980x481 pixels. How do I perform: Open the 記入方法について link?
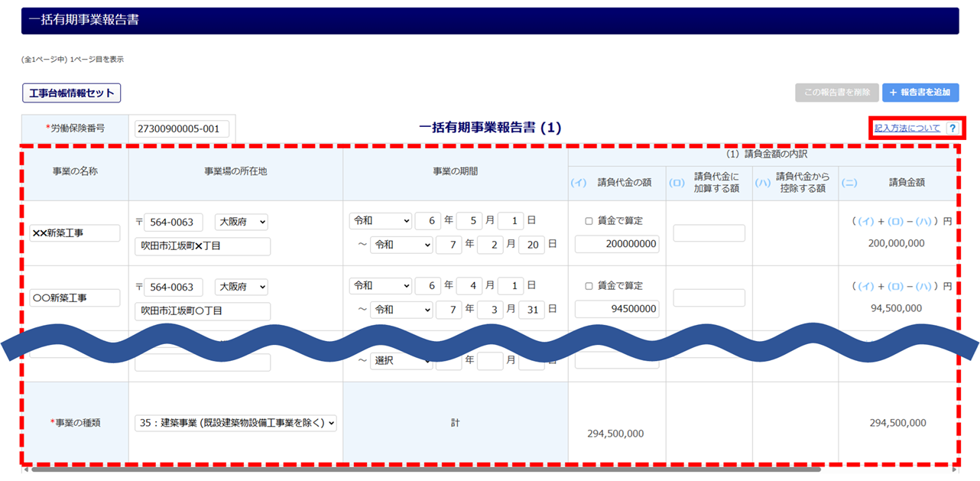click(x=907, y=128)
